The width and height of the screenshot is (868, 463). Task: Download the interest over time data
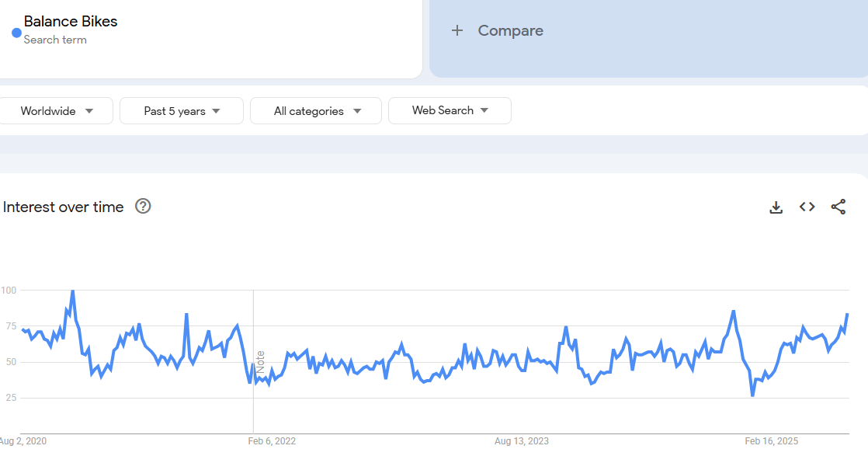pyautogui.click(x=776, y=207)
